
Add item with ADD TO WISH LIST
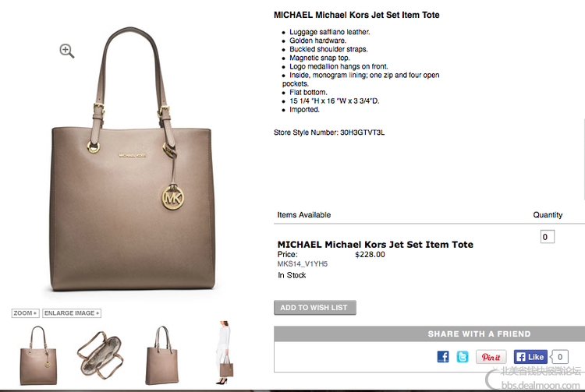(x=315, y=308)
